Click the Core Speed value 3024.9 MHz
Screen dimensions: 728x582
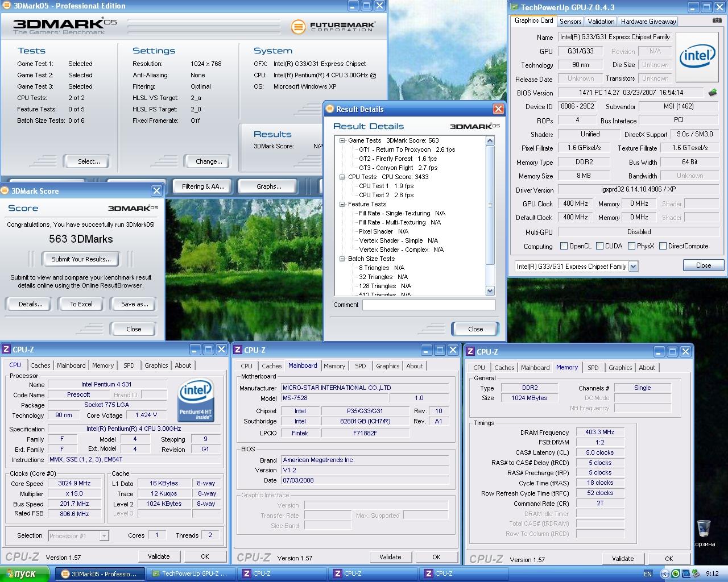(x=75, y=483)
